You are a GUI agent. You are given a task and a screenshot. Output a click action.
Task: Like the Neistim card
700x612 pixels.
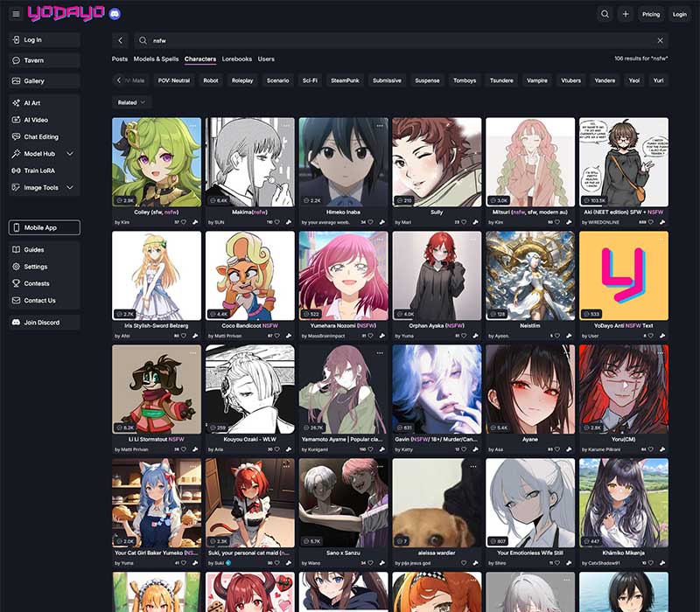(557, 336)
